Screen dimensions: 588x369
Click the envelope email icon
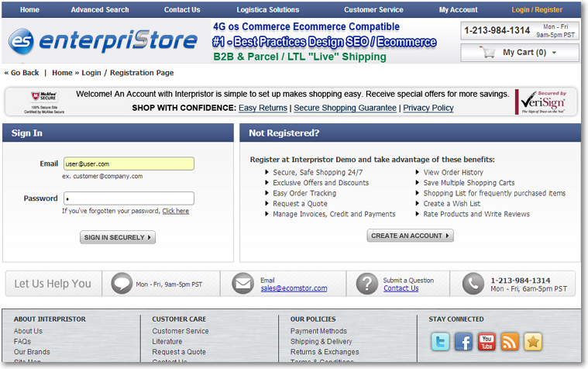point(243,284)
